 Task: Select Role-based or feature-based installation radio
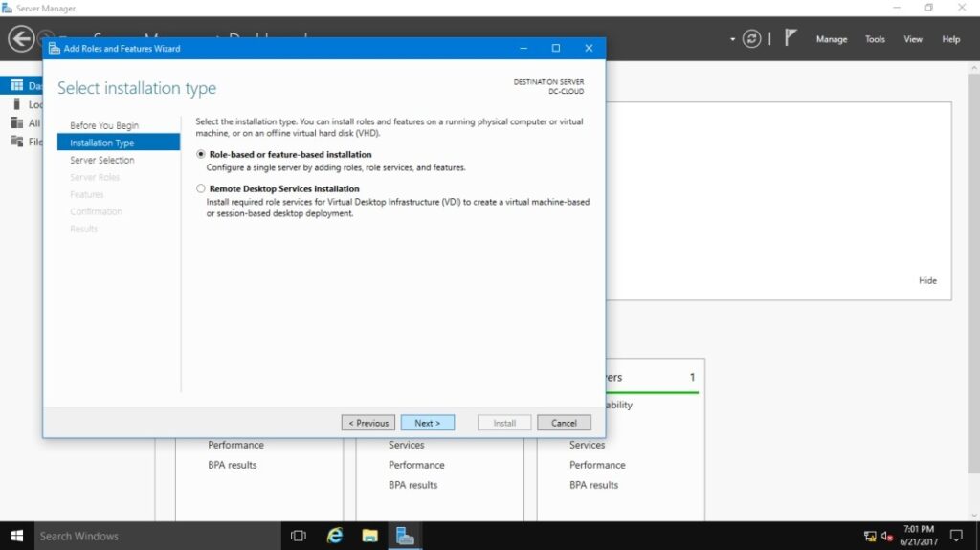pos(201,154)
